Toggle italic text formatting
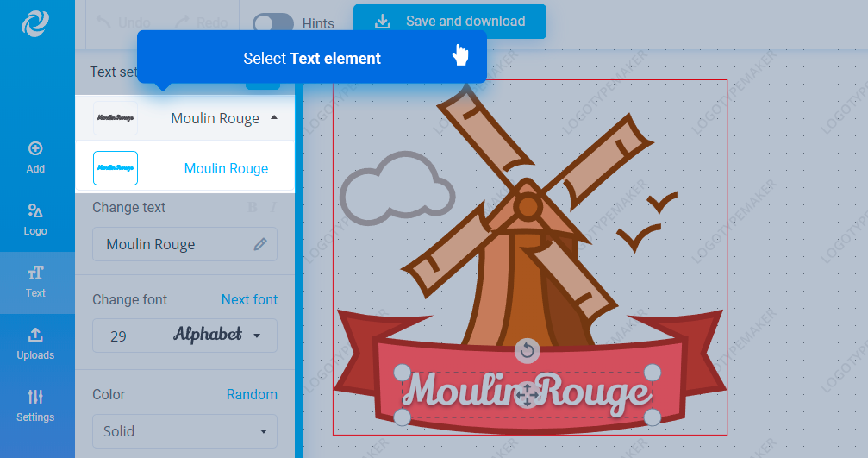868x458 pixels. tap(273, 207)
